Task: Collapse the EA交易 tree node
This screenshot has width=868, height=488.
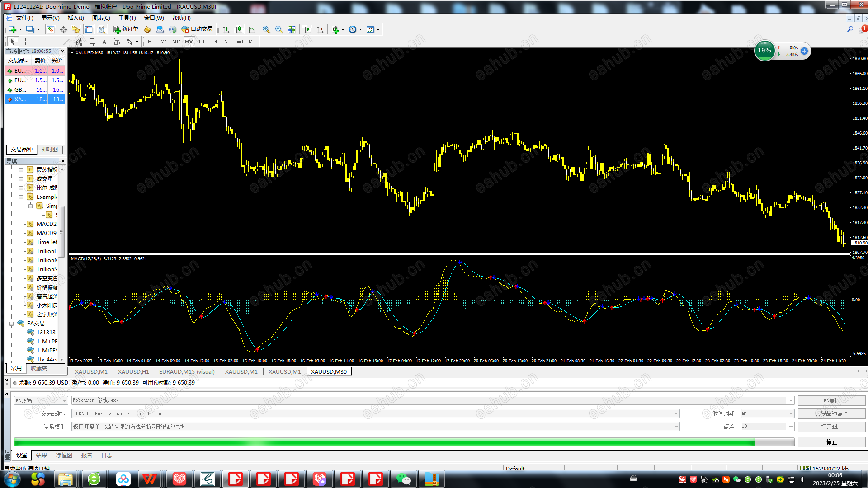Action: (12, 324)
